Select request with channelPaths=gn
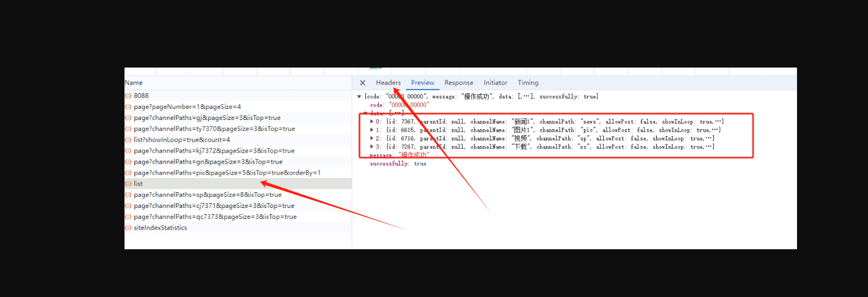868x297 pixels. click(x=238, y=162)
